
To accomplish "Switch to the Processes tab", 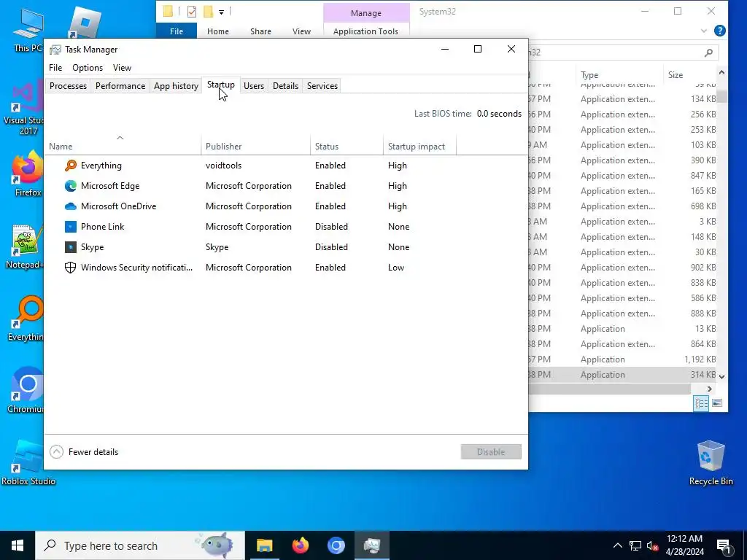I will point(68,86).
